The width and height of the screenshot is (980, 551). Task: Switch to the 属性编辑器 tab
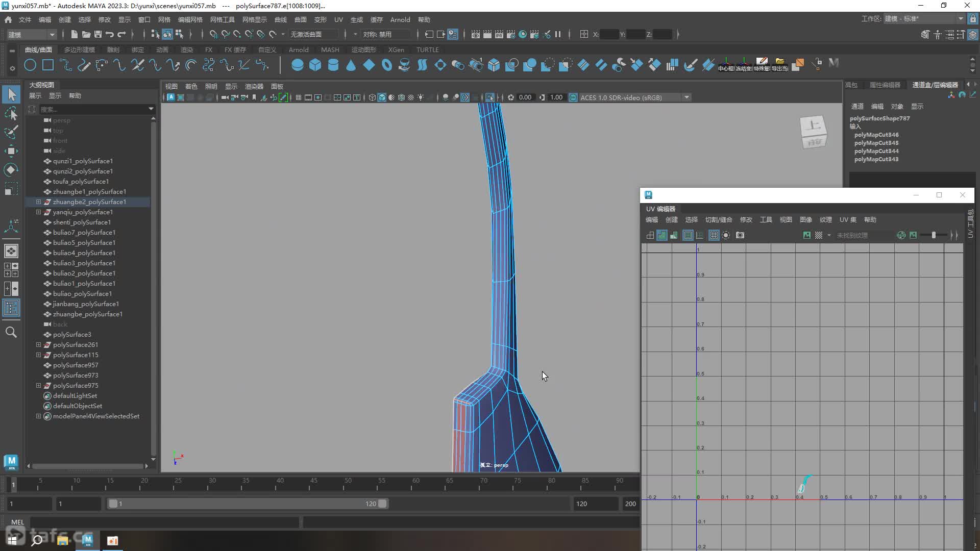tap(885, 85)
